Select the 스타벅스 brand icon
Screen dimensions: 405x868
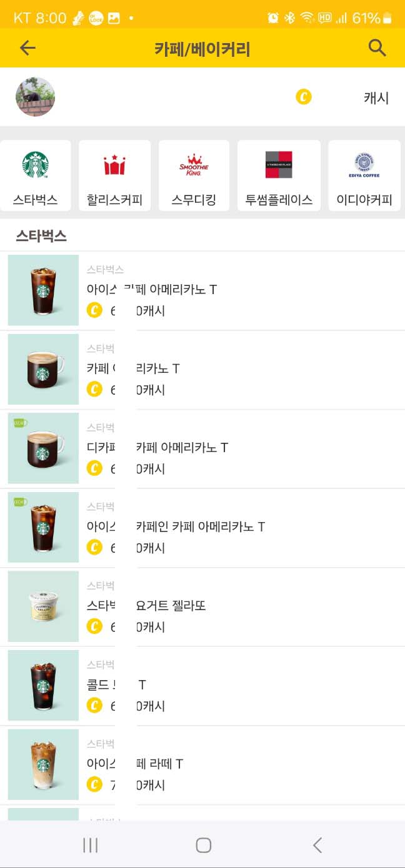(x=36, y=175)
